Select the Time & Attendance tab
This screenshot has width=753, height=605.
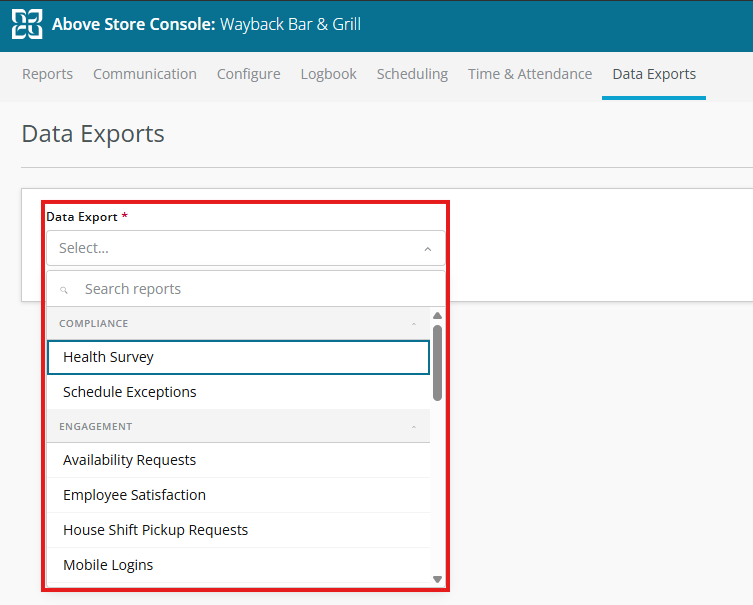[530, 74]
